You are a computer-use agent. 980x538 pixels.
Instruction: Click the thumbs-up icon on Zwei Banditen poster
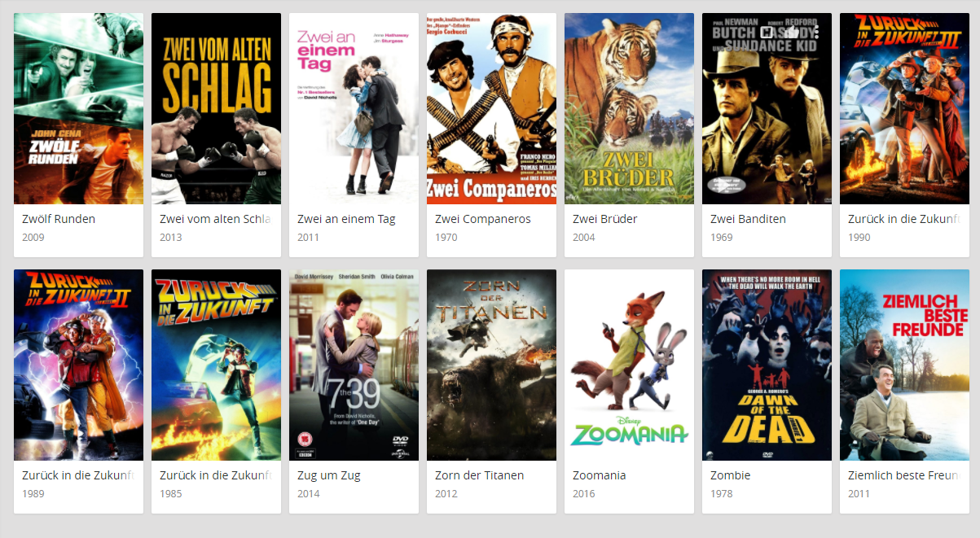click(791, 32)
